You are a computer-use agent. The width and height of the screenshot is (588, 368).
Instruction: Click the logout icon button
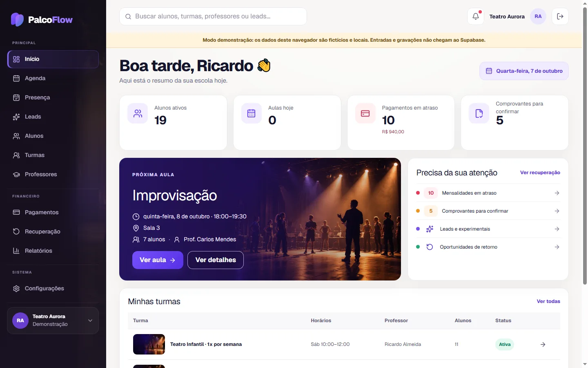[x=560, y=16]
